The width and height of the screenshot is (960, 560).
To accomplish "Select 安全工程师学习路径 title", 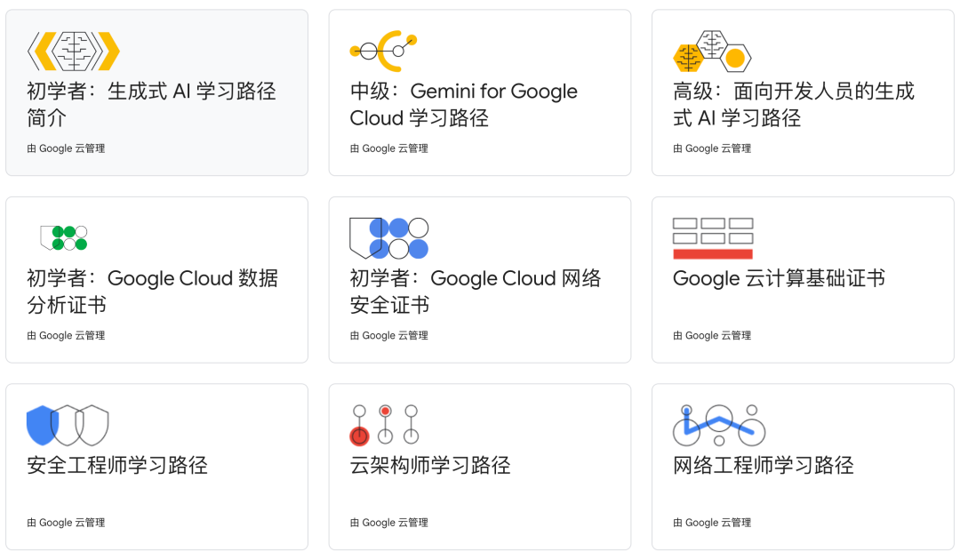I will point(117,465).
